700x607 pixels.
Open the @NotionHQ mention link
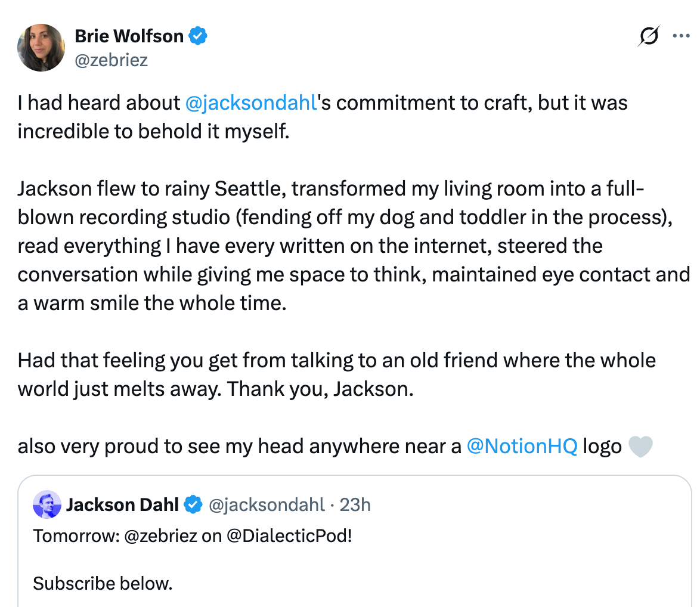point(522,446)
